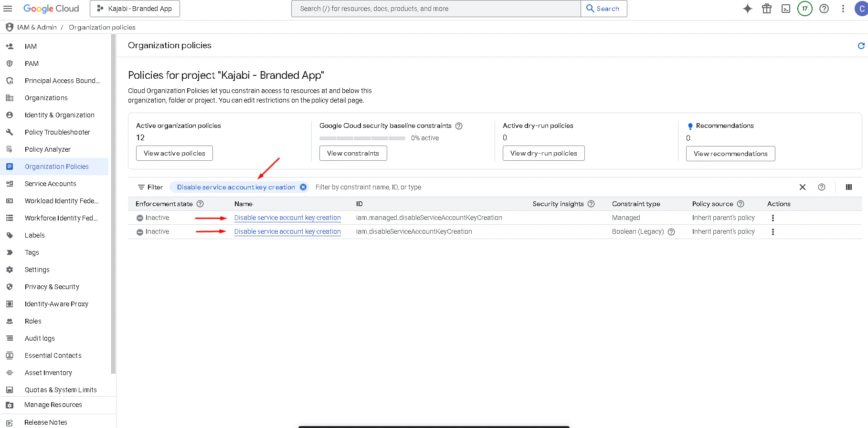
Task: Open actions menu for managed constraint row
Action: click(x=773, y=218)
